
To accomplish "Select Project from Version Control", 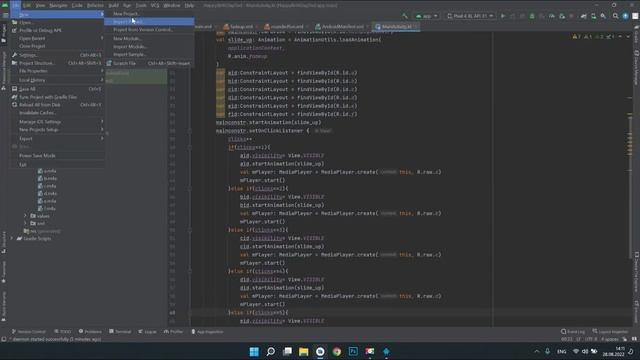I will 149,30.
